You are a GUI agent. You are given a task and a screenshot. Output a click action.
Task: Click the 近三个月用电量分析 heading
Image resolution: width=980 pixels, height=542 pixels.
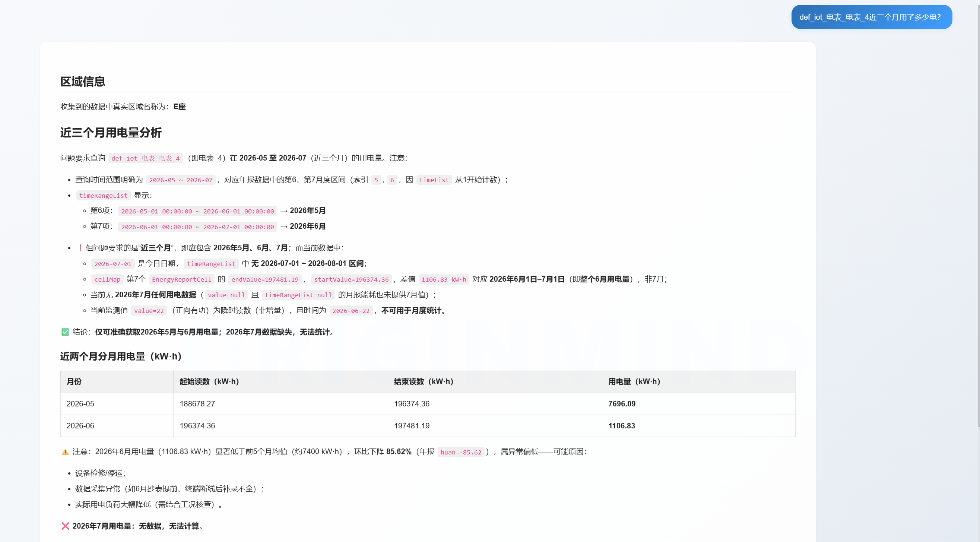click(111, 132)
